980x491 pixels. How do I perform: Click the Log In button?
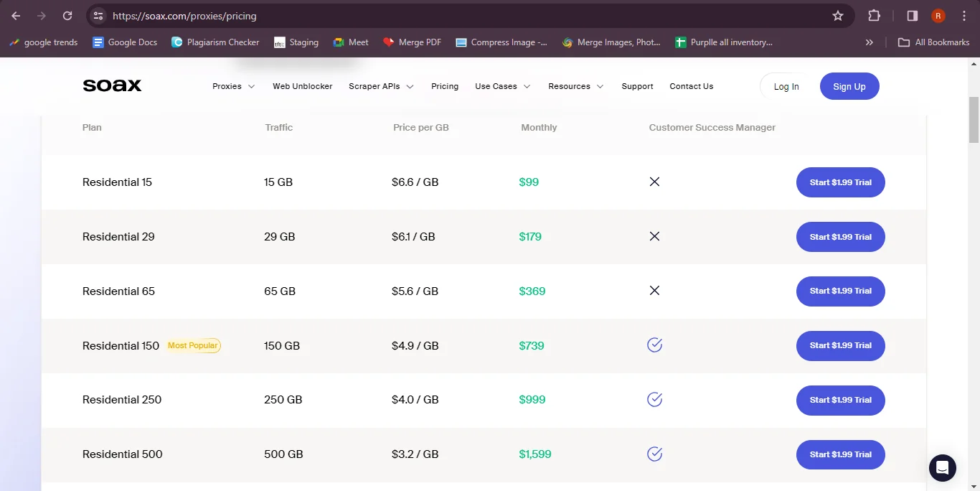click(786, 86)
